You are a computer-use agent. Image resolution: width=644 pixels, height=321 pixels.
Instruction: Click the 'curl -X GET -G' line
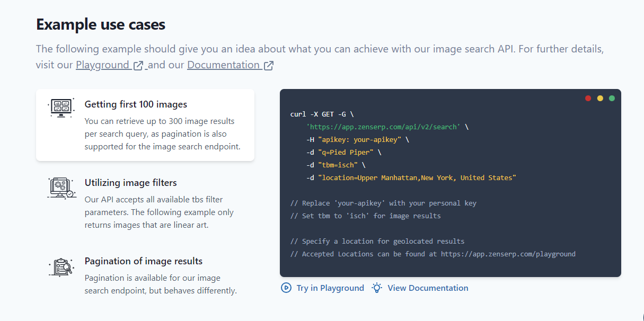[322, 114]
